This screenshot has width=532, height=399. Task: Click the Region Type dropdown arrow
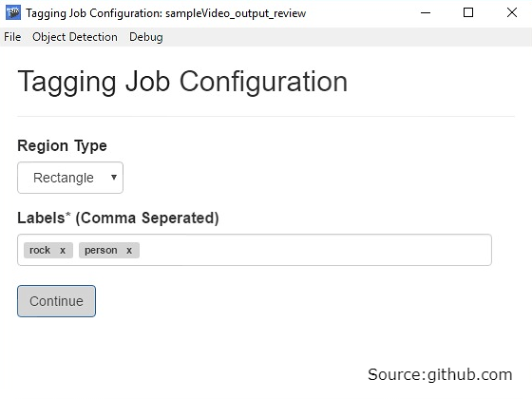pyautogui.click(x=114, y=177)
